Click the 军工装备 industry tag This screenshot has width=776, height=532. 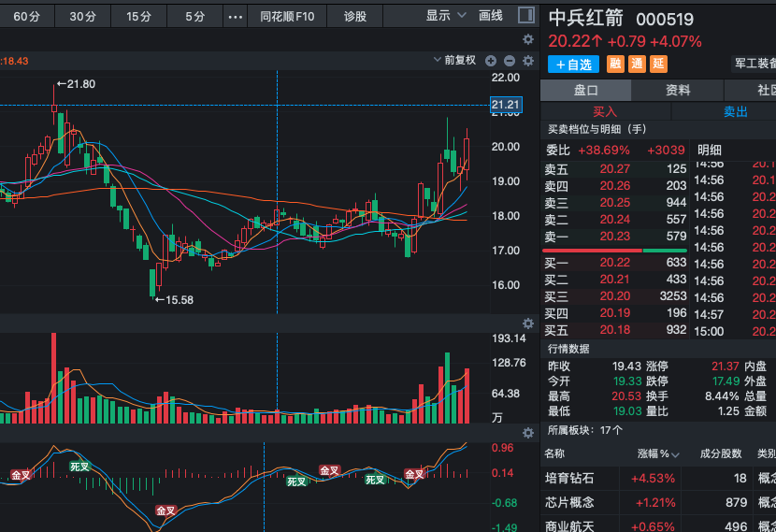point(754,64)
